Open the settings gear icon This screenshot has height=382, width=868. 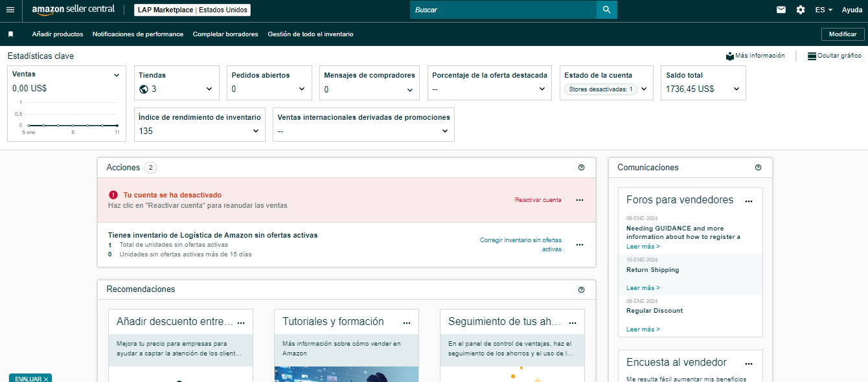coord(801,10)
